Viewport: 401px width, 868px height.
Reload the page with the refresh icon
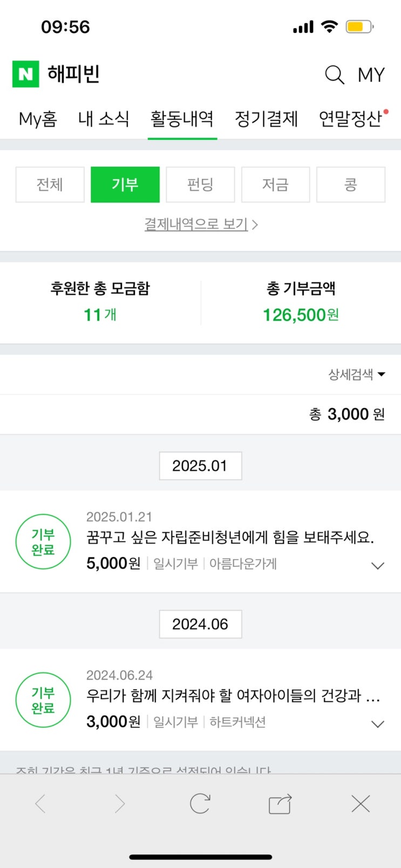coord(200,804)
